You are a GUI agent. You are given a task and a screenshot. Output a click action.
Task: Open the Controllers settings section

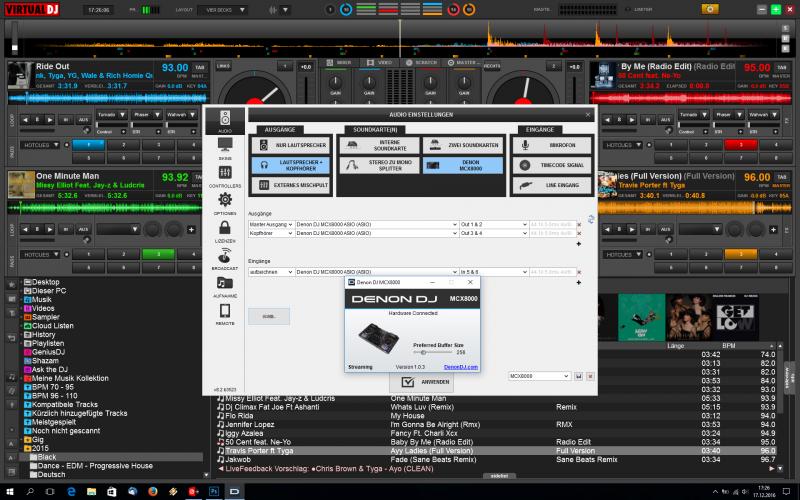[x=225, y=176]
